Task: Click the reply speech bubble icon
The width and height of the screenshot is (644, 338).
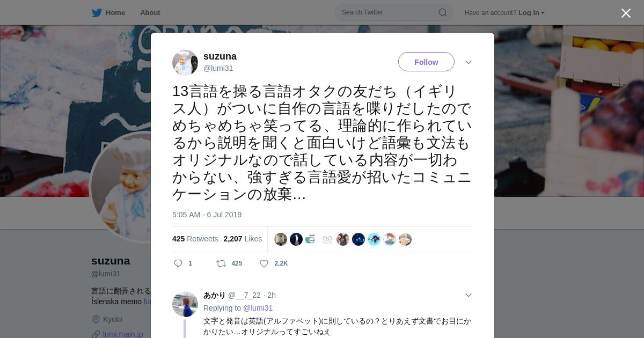Action: (178, 263)
